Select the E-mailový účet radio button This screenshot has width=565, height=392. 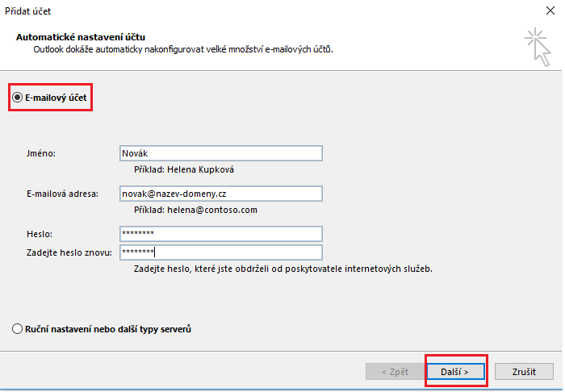[x=18, y=98]
